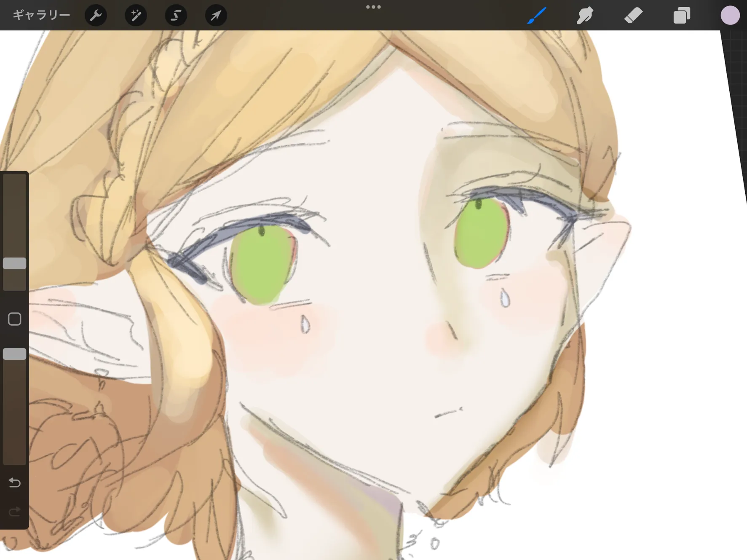Redo the last undone stroke
Image resolution: width=747 pixels, height=560 pixels.
pos(15,512)
